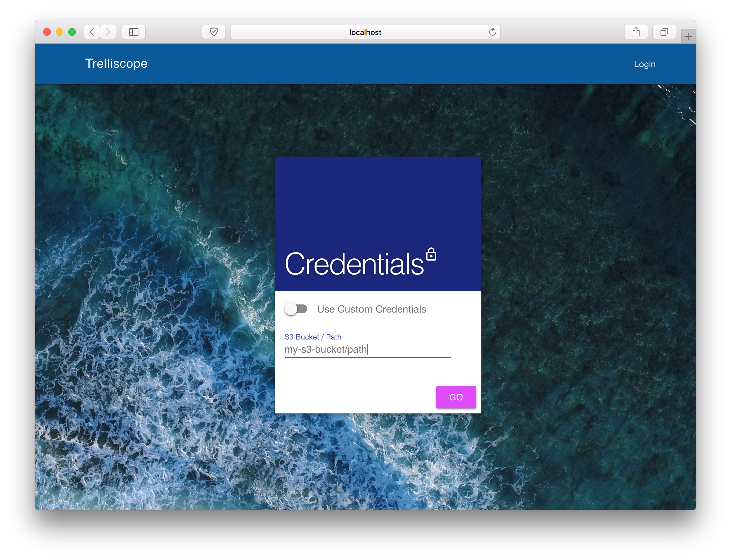Focus the S3 Bucket / Path field

pos(367,349)
